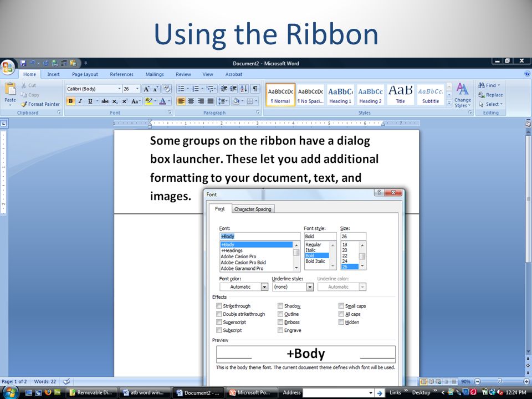Open the Font group dialog launcher

point(170,112)
